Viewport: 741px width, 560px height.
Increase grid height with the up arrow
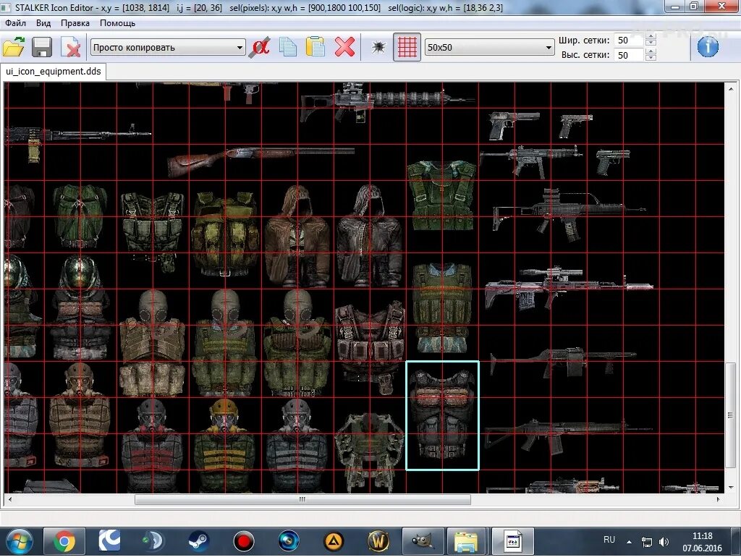coord(651,51)
